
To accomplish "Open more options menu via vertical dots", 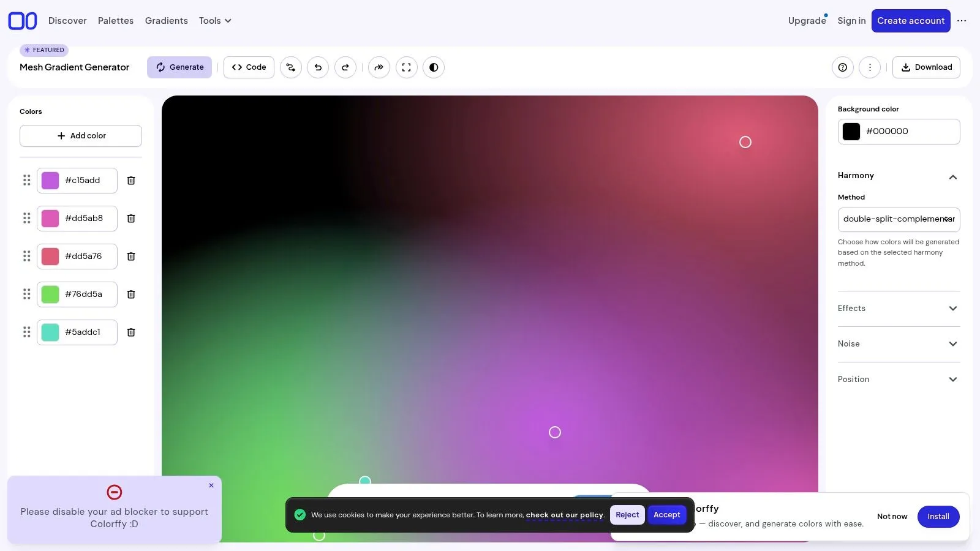I will [870, 67].
